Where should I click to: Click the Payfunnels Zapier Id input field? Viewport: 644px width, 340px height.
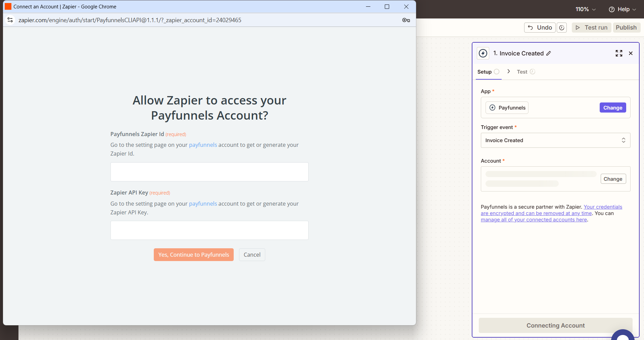(209, 172)
